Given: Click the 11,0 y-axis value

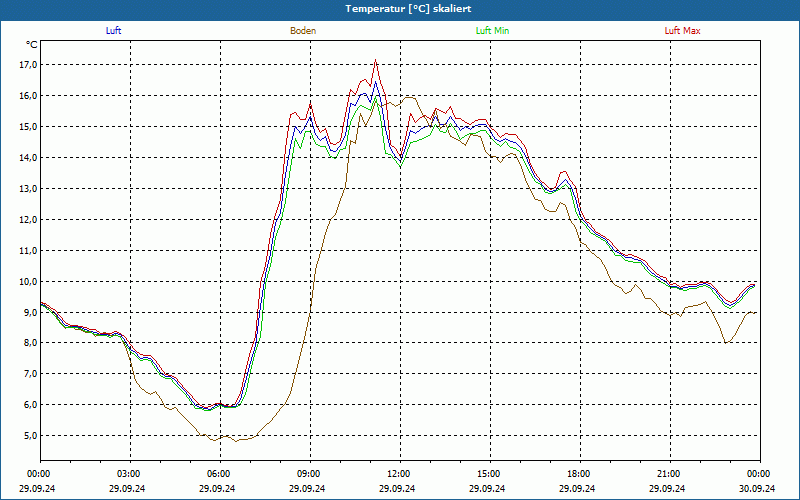Looking at the screenshot, I should 28,251.
